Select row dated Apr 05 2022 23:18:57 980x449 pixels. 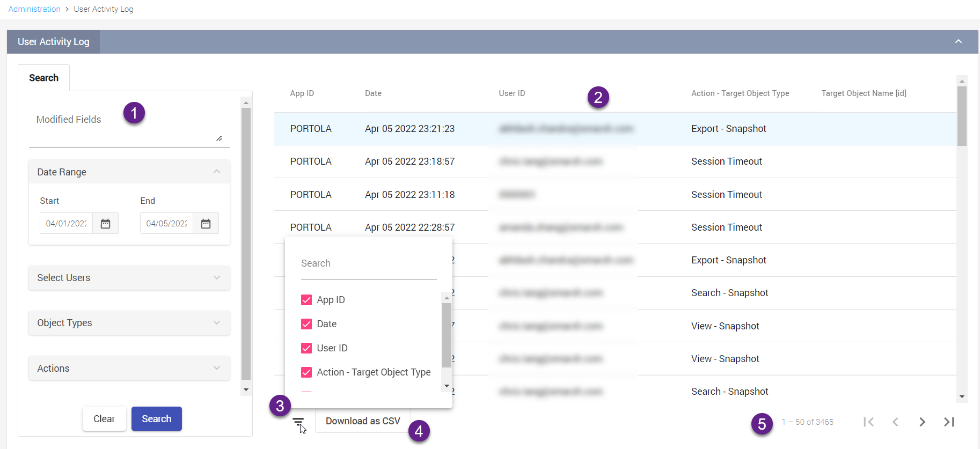pyautogui.click(x=615, y=161)
